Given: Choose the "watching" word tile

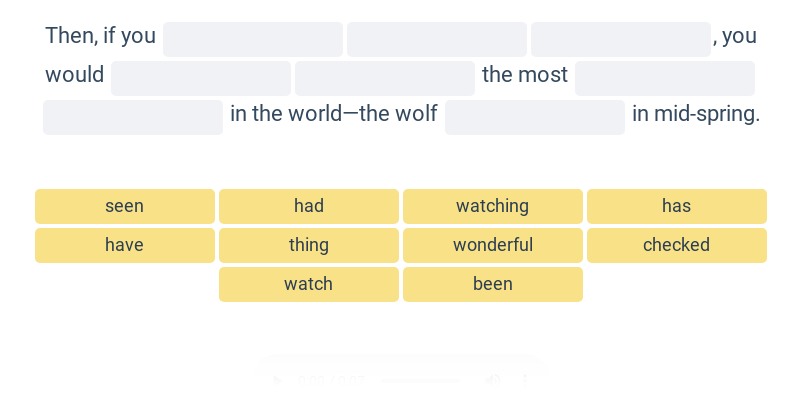Looking at the screenshot, I should 493,206.
